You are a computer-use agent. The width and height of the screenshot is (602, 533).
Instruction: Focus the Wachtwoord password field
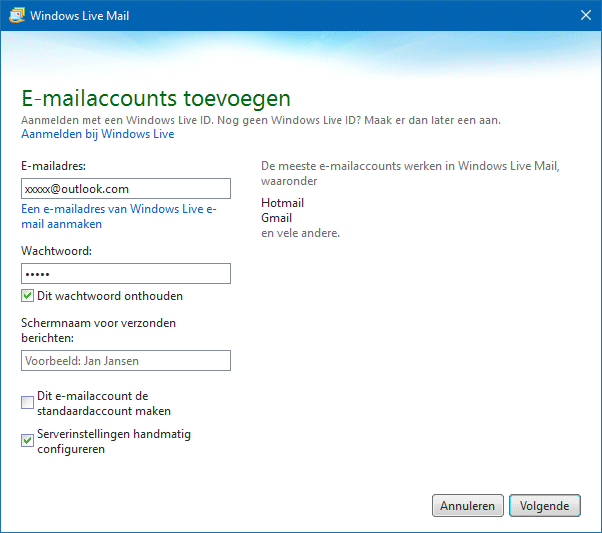tap(126, 273)
